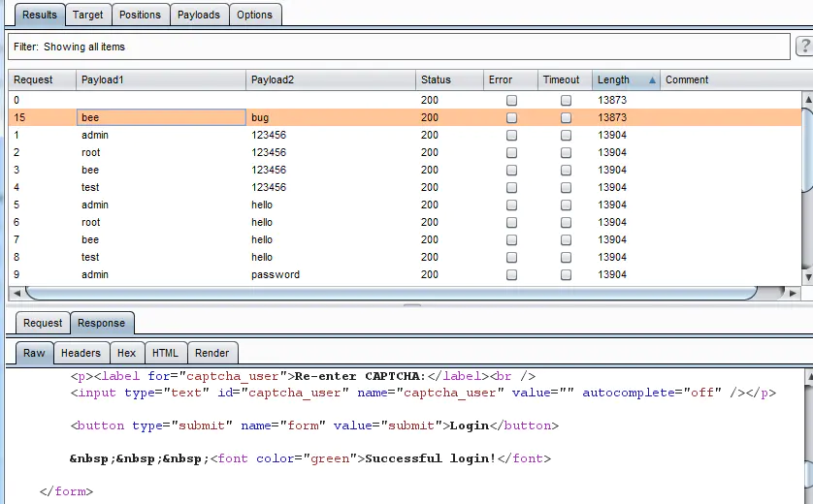Click 'Successful login!' text in response
Image resolution: width=813 pixels, height=504 pixels.
[431, 458]
